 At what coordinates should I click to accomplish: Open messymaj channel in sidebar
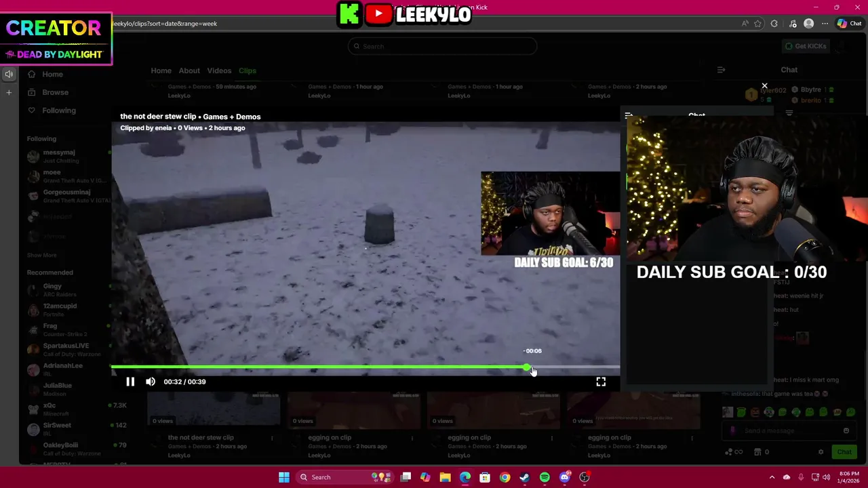click(66, 156)
